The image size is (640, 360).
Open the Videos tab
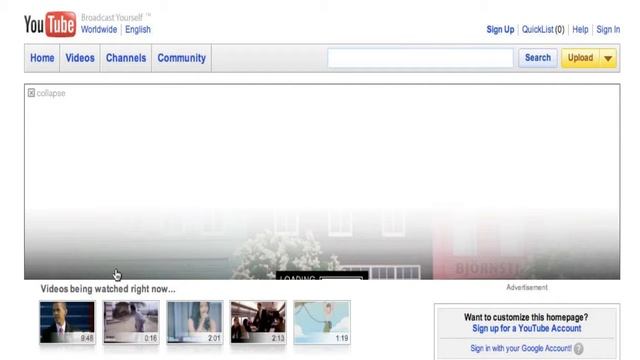(x=80, y=58)
